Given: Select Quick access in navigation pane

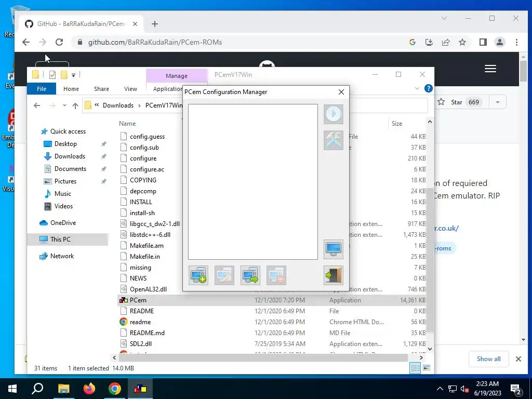Looking at the screenshot, I should coord(68,131).
